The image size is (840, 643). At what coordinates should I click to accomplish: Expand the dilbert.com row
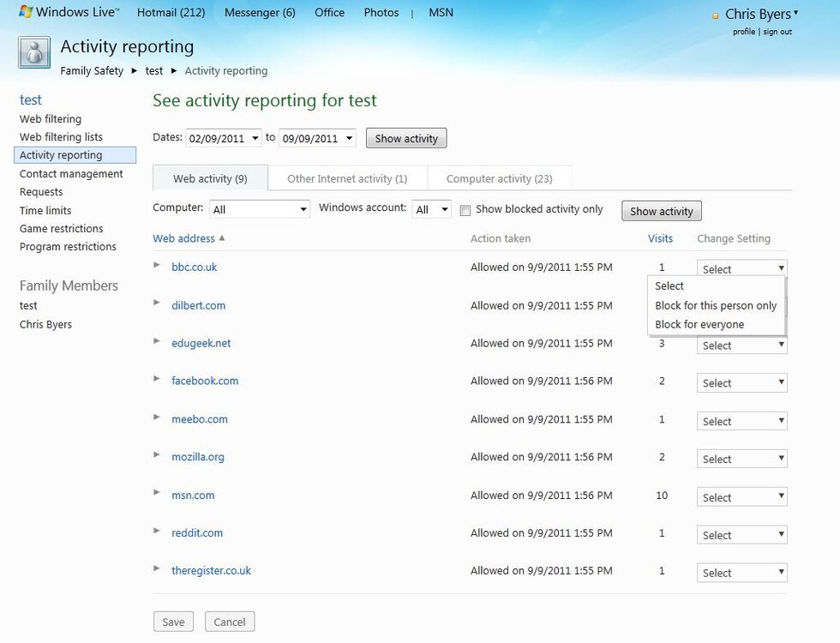(156, 303)
